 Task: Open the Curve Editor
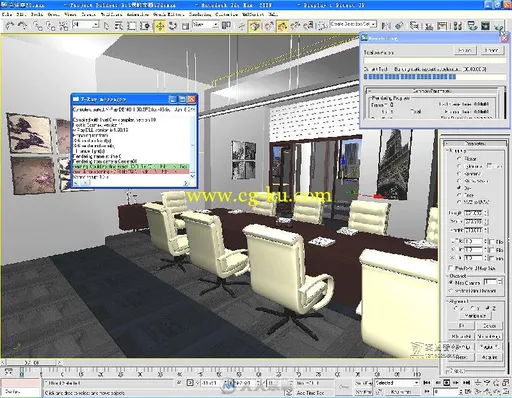click(429, 25)
